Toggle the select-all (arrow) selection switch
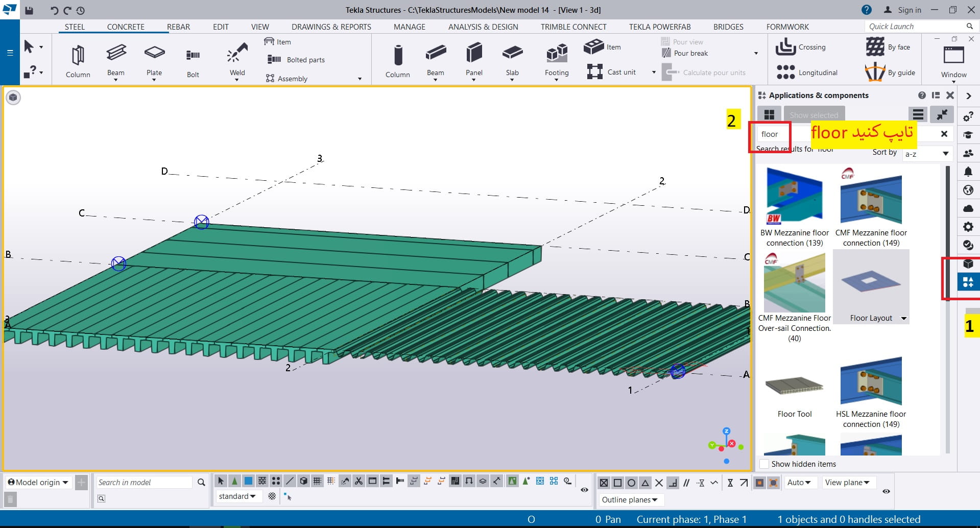Image resolution: width=980 pixels, height=528 pixels. (x=221, y=481)
